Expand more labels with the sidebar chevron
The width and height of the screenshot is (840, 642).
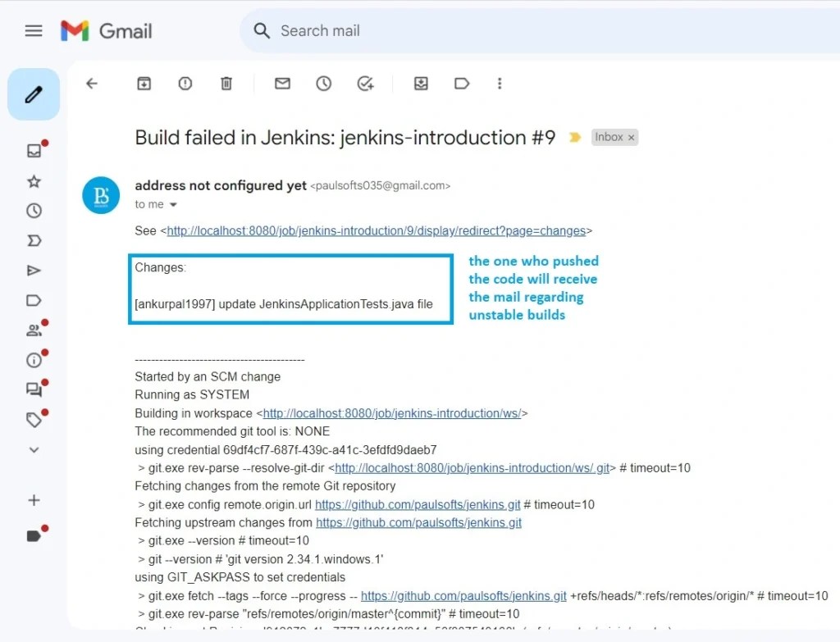(34, 449)
